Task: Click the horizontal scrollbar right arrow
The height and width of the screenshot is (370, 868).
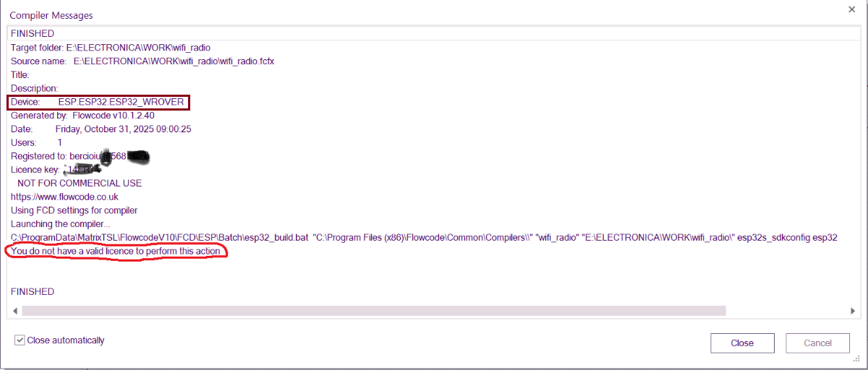Action: pos(853,311)
